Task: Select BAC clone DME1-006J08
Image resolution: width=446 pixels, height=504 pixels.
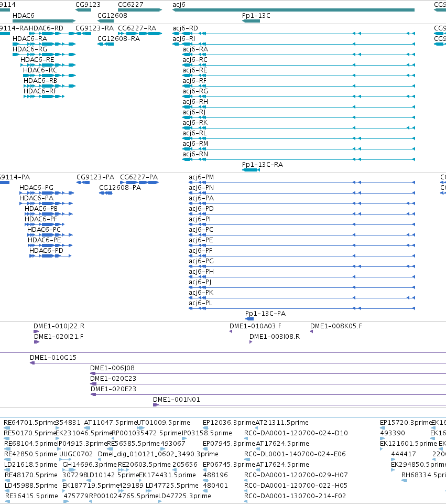Action: point(112,368)
